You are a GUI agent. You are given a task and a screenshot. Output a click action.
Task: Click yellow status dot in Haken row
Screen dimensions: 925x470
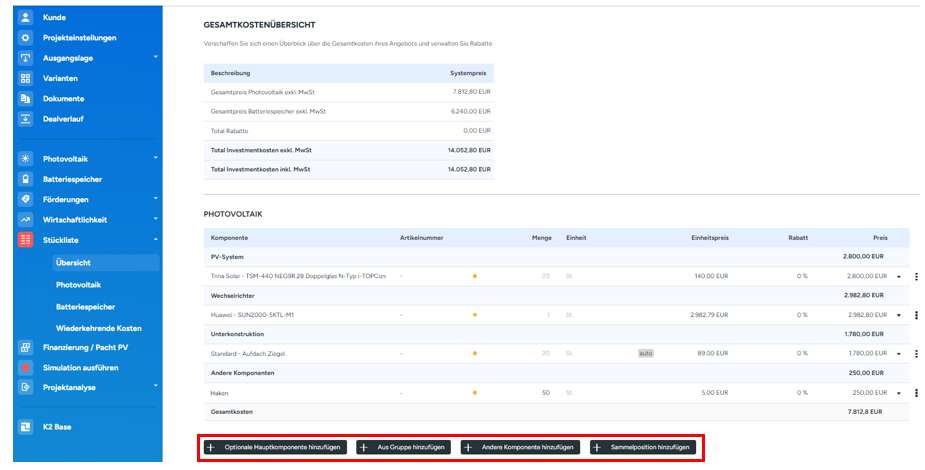pos(475,393)
